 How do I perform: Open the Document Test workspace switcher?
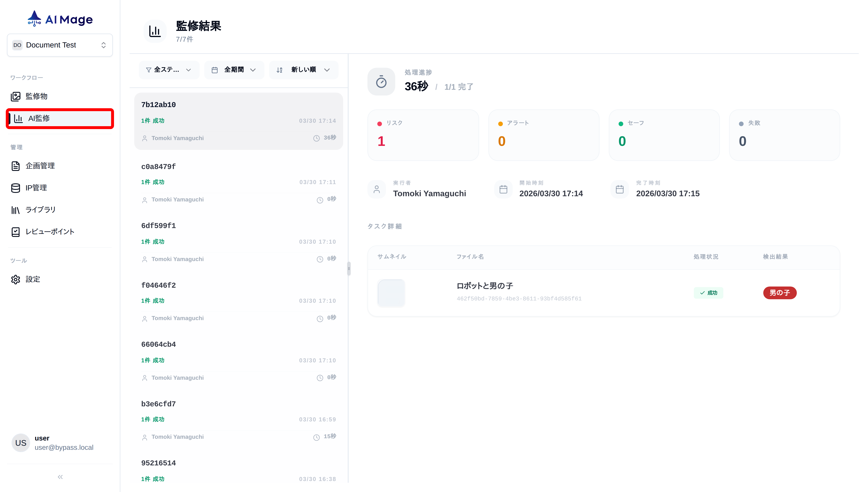tap(60, 45)
